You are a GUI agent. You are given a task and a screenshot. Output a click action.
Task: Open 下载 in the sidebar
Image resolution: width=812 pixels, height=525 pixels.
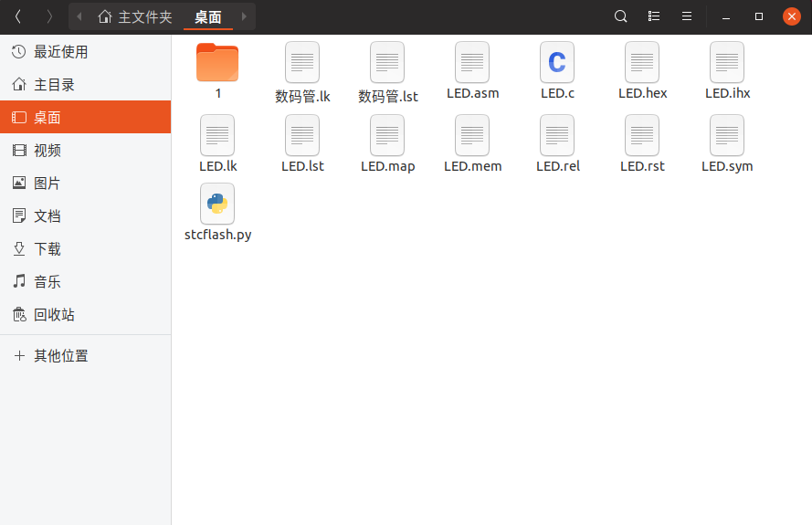[86, 249]
